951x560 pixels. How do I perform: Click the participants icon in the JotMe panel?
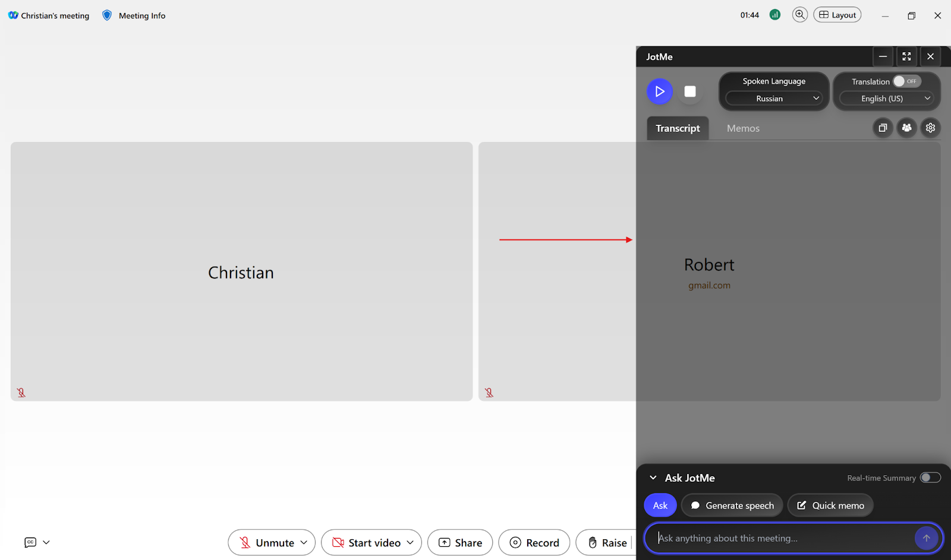pos(906,128)
